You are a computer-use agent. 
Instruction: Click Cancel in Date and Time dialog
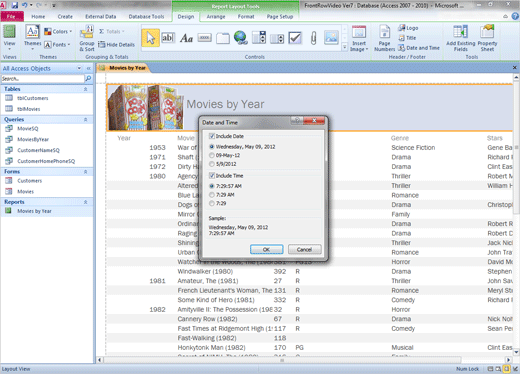click(304, 249)
